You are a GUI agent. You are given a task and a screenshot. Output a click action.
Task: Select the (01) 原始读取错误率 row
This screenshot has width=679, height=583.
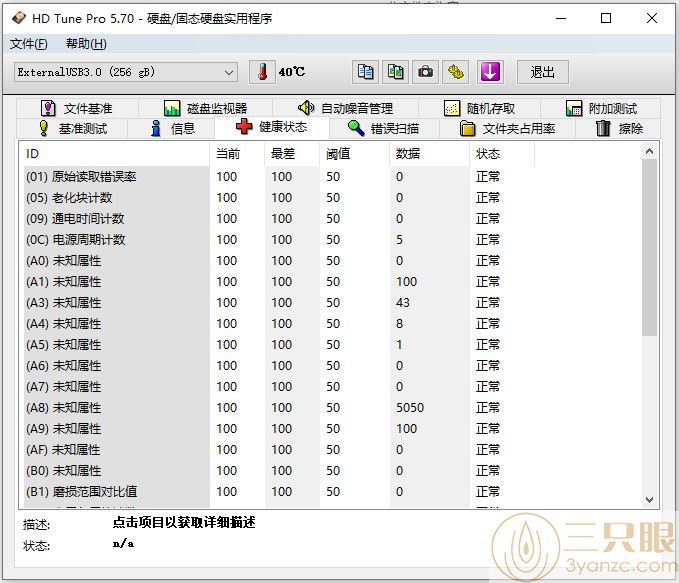277,177
